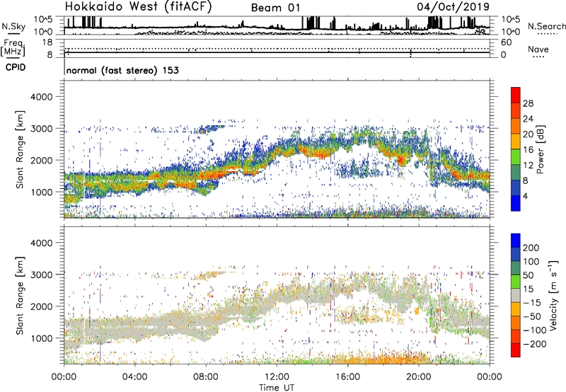Image resolution: width=566 pixels, height=392 pixels.
Task: Select the 12 label on the power colorbar
Action: click(x=528, y=166)
